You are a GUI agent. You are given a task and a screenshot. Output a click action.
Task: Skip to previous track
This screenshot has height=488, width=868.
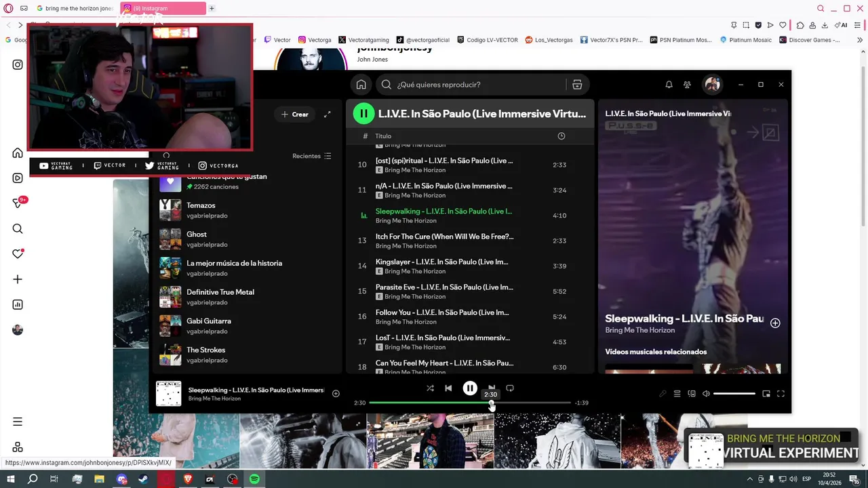click(x=448, y=388)
